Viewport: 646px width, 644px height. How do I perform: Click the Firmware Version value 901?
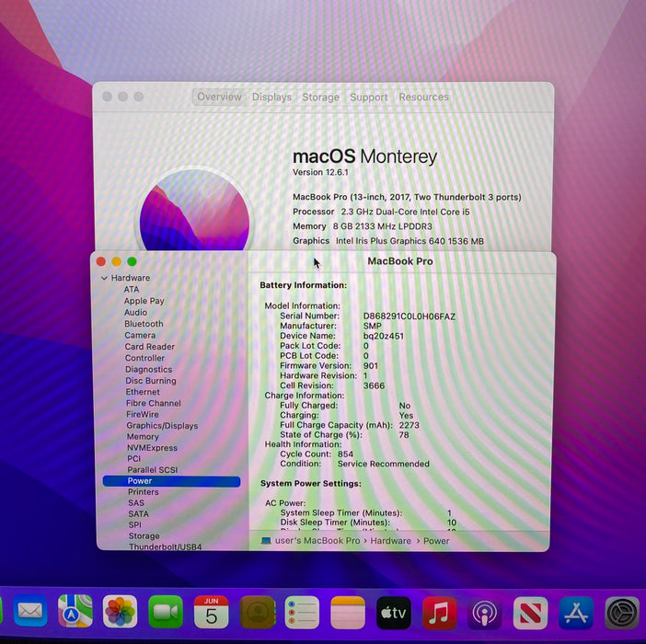point(370,365)
